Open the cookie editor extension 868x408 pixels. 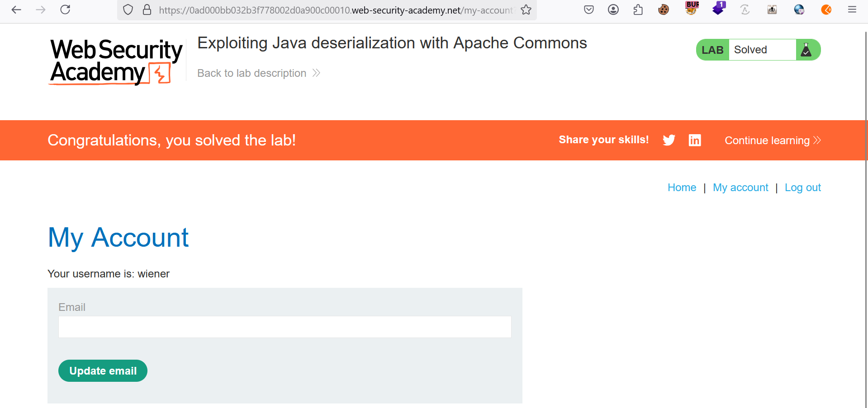pyautogui.click(x=664, y=9)
